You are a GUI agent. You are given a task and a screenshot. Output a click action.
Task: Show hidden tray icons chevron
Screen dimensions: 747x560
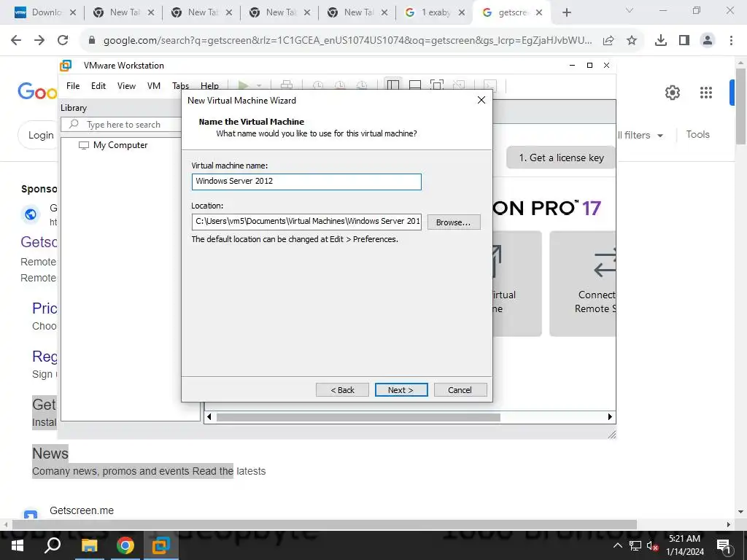click(x=617, y=545)
